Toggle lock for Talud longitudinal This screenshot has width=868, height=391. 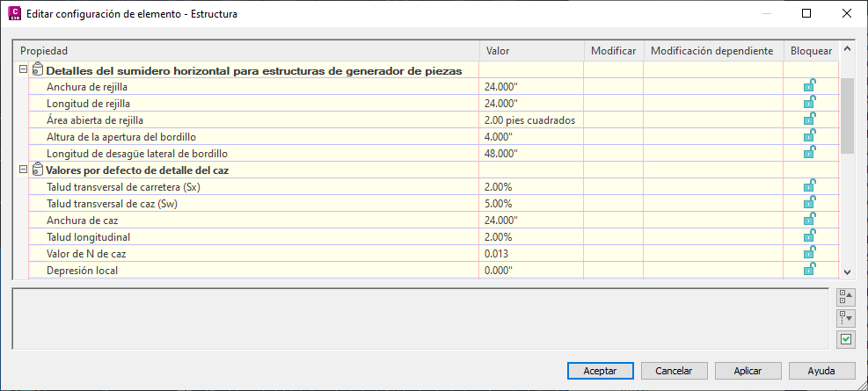pos(809,236)
